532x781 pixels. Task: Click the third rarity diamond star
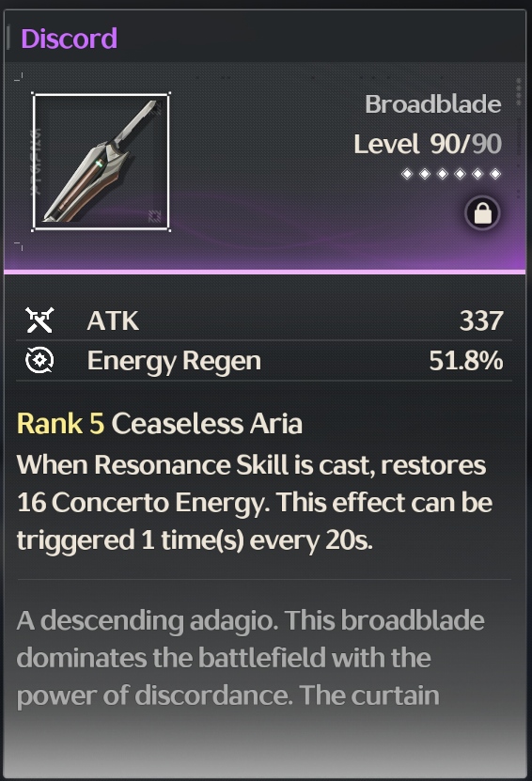click(443, 174)
